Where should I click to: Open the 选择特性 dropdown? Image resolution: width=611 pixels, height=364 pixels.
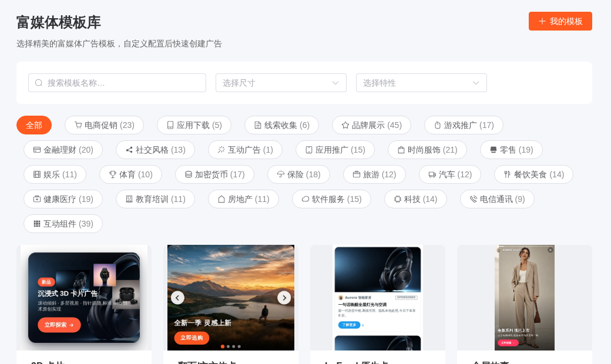pos(421,83)
